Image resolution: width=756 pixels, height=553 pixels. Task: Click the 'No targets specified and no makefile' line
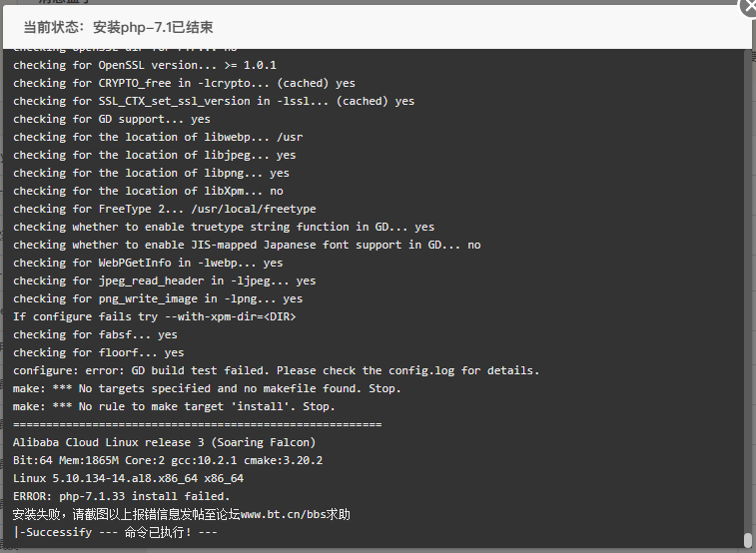pyautogui.click(x=207, y=388)
